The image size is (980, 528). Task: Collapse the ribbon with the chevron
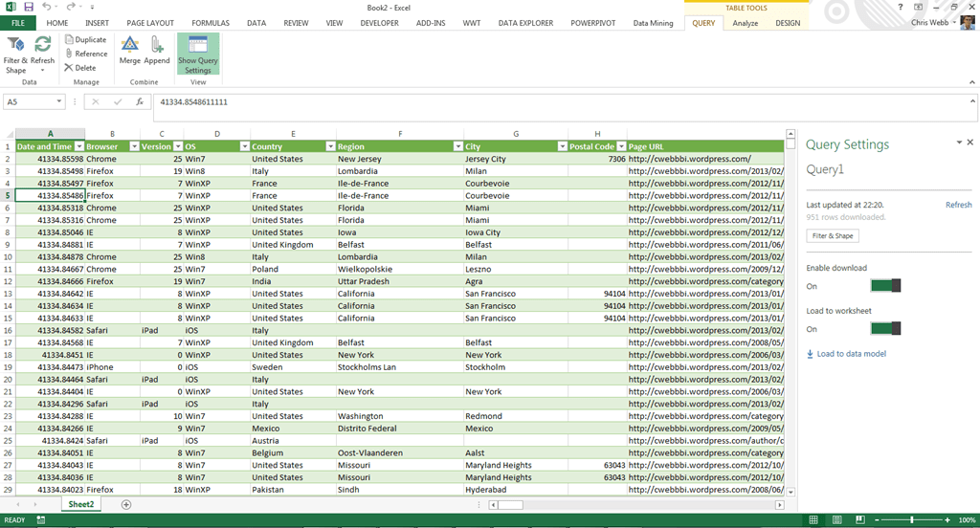(x=972, y=82)
